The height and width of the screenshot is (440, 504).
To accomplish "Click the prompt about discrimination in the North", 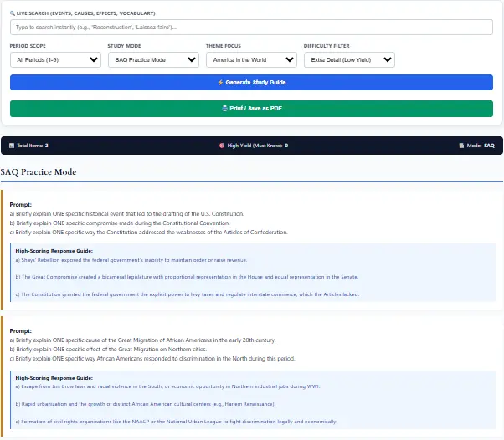I will 152,358.
